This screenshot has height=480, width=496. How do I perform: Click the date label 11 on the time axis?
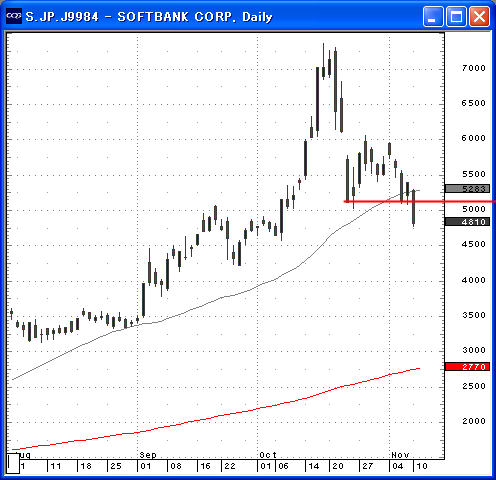(x=55, y=466)
